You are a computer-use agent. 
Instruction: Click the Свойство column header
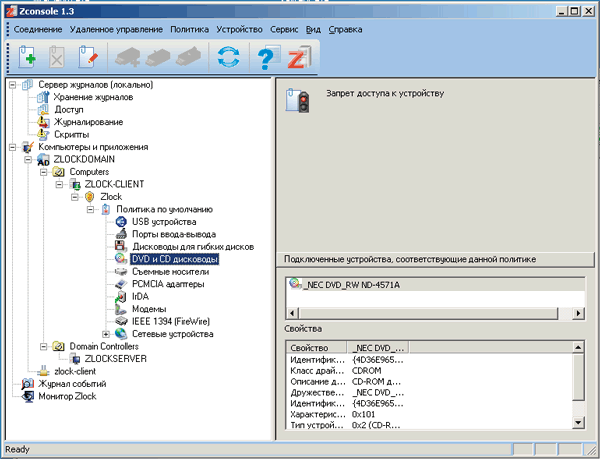coord(316,346)
